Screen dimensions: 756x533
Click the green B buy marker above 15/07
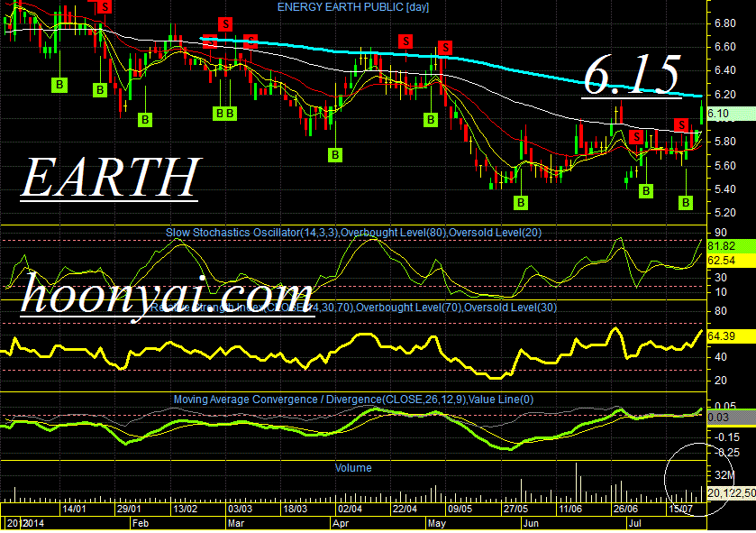coord(686,203)
